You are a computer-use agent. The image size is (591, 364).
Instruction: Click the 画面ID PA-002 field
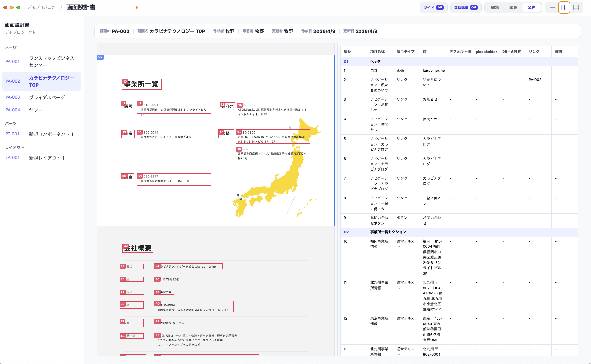point(115,31)
